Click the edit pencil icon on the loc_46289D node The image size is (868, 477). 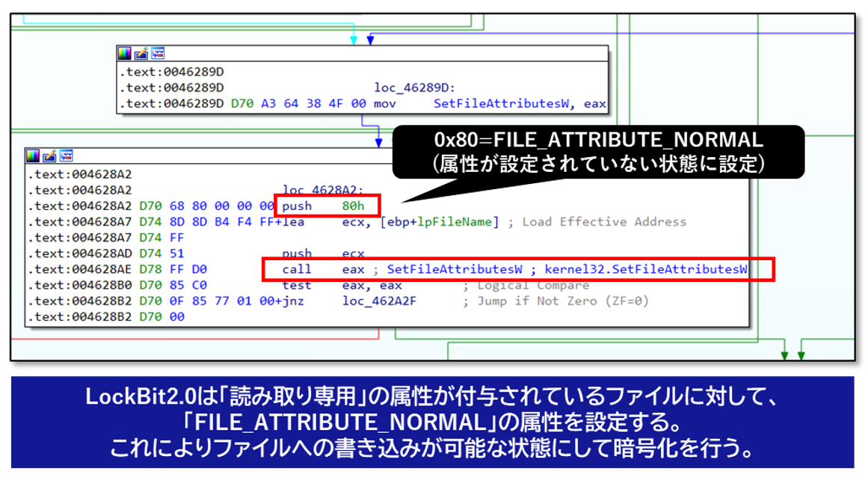(x=141, y=54)
